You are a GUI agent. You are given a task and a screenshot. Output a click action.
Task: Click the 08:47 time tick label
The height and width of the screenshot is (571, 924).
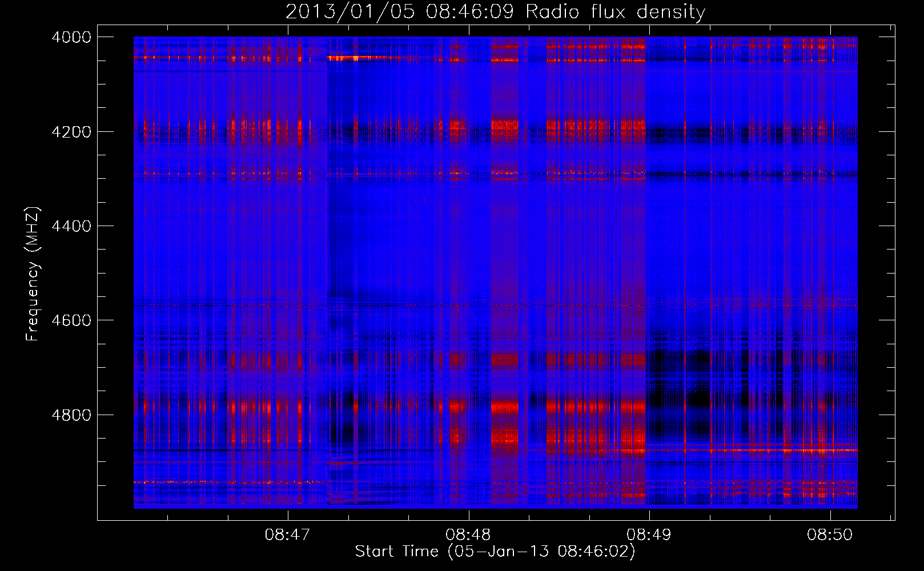click(x=287, y=535)
